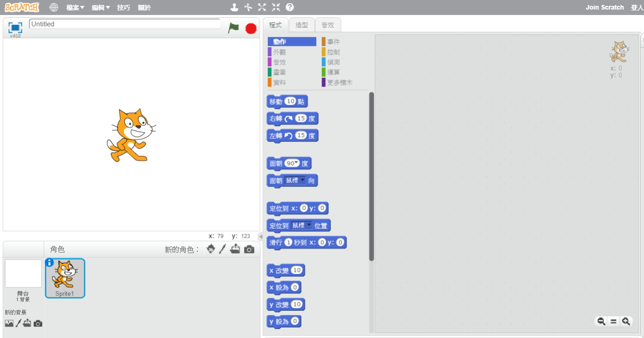Screen dimensions: 644x338
Task: Create new backdrop from camera
Action: pos(38,323)
